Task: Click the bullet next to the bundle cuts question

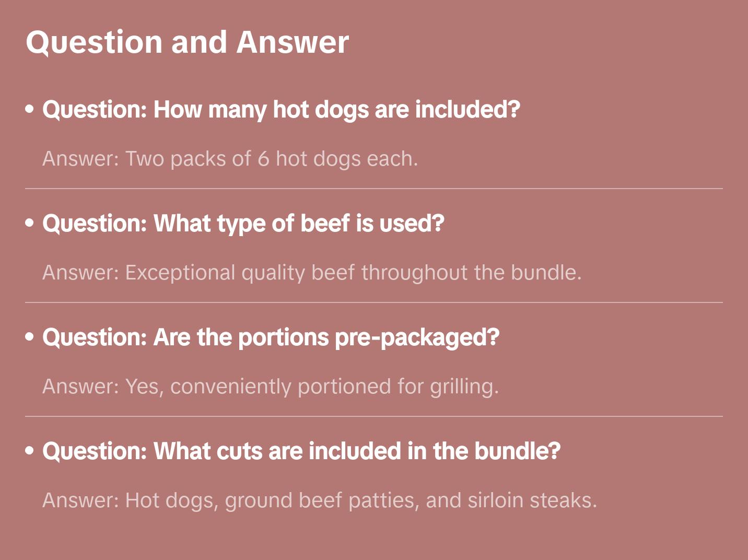Action: [x=30, y=451]
